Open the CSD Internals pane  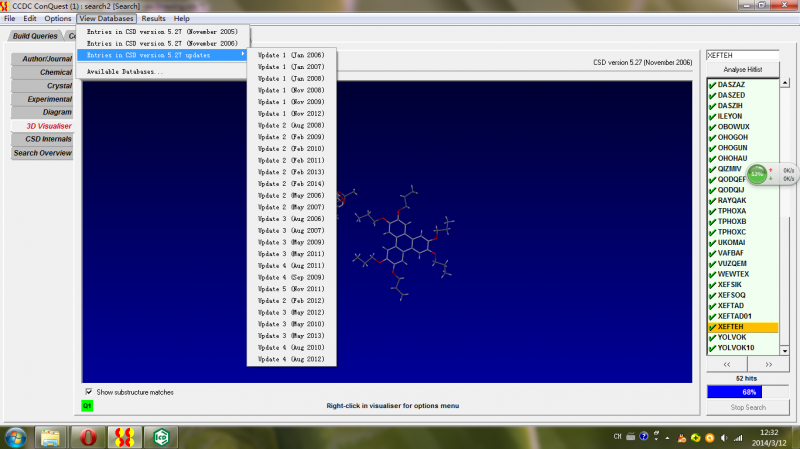(42, 139)
